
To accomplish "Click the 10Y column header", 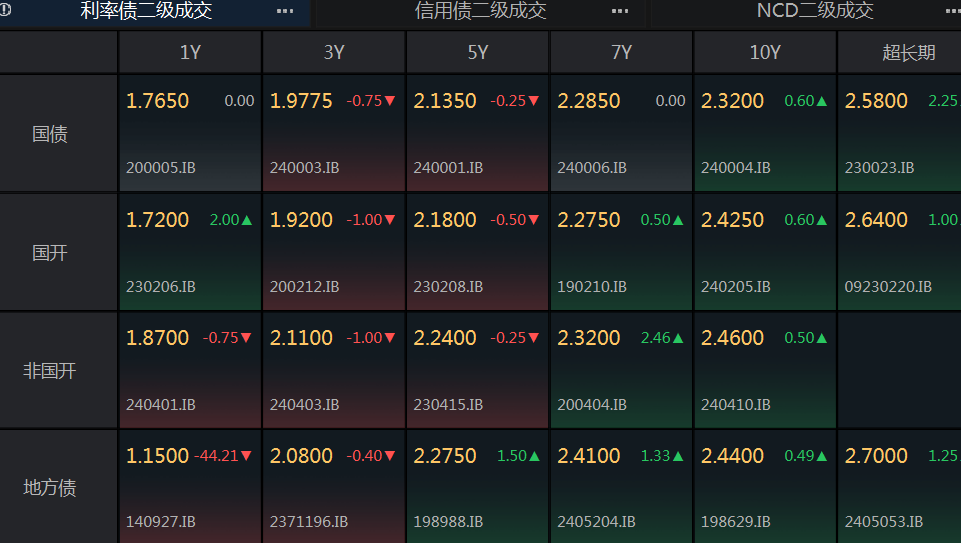I will coord(765,52).
